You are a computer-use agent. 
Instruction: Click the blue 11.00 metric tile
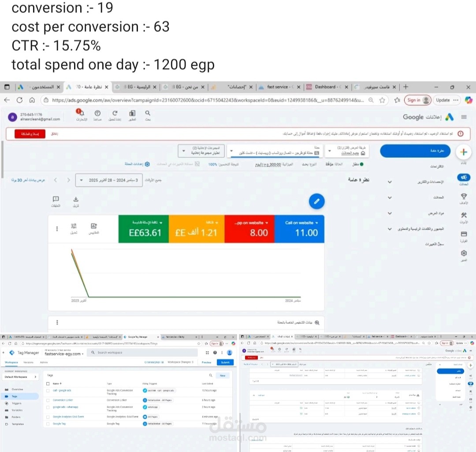pos(299,229)
